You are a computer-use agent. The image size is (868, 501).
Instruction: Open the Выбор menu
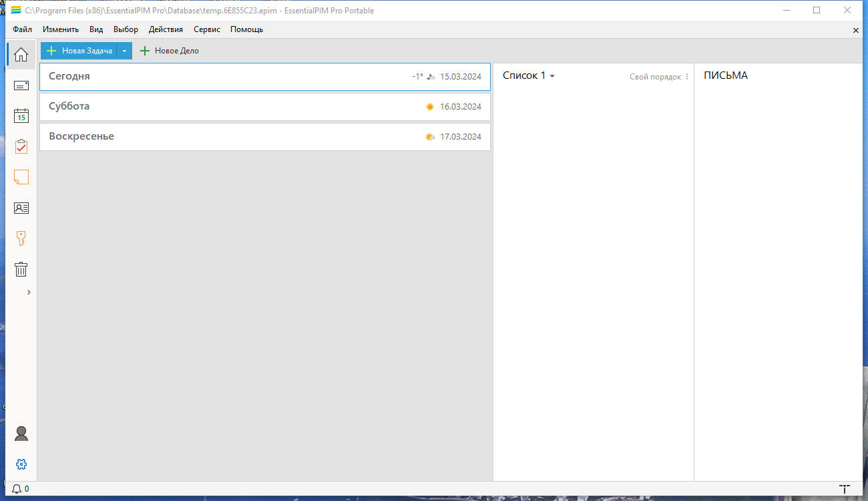(126, 29)
